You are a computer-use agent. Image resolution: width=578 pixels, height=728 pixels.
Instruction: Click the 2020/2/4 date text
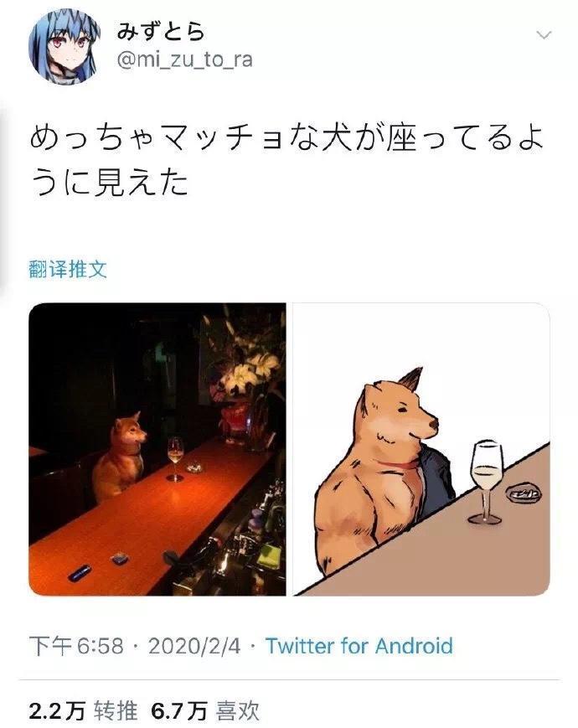[194, 646]
